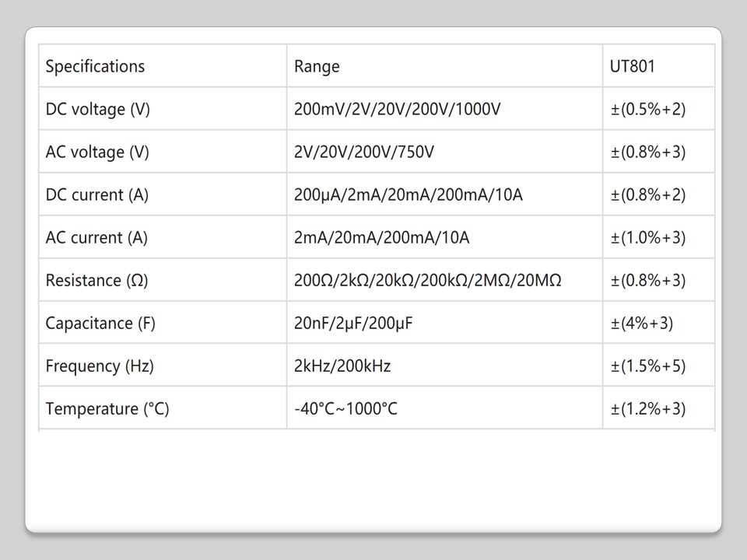This screenshot has height=560, width=747.
Task: Click the 200mV/2V/20V/200V/1000V range cell
Action: pyautogui.click(x=397, y=109)
